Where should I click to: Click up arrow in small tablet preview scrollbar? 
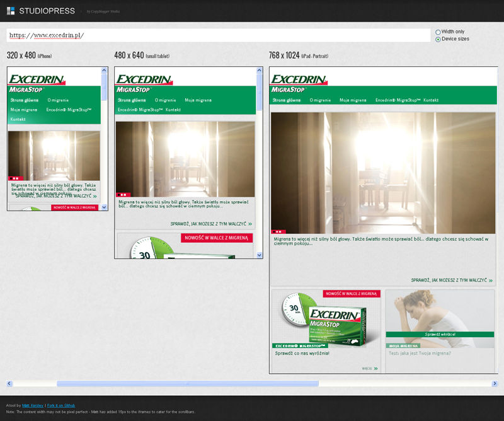[x=260, y=70]
